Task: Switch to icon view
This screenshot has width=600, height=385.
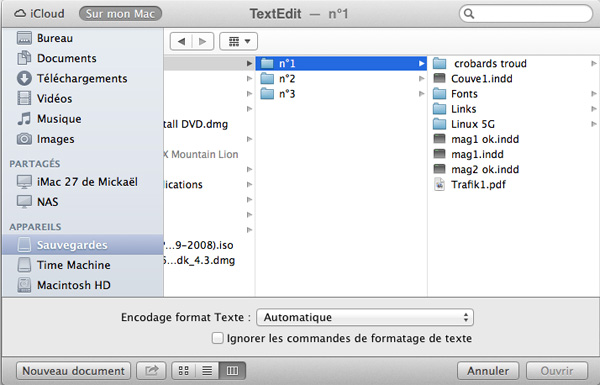Action: pyautogui.click(x=184, y=371)
